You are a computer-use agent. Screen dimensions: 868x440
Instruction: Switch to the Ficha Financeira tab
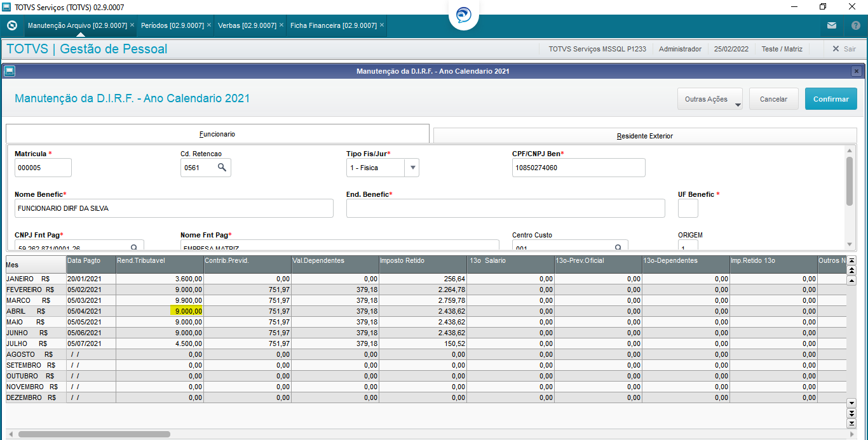click(x=334, y=25)
